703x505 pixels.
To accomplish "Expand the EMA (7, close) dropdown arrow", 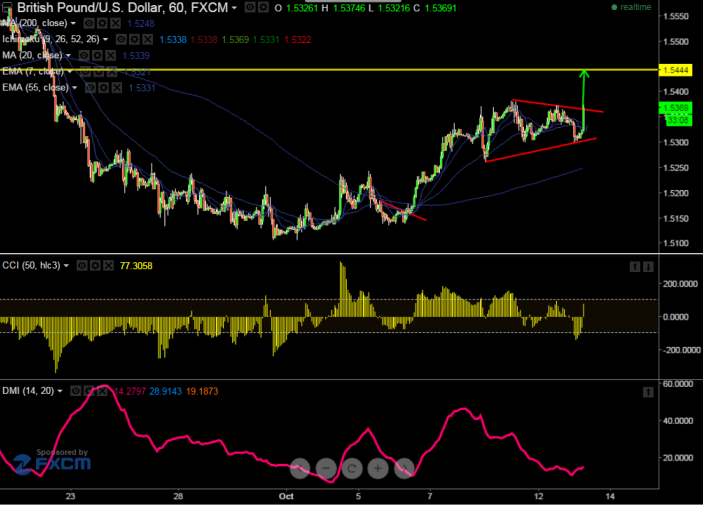I will pos(69,72).
